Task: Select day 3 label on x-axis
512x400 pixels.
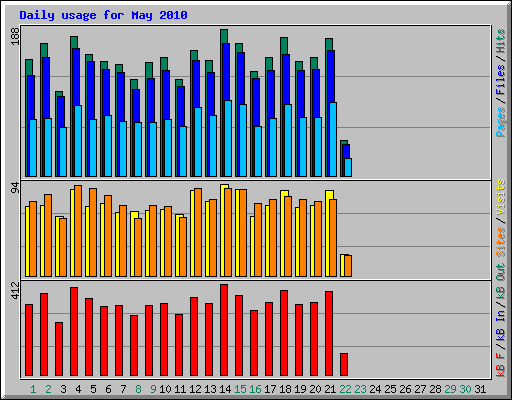Action: pos(63,389)
